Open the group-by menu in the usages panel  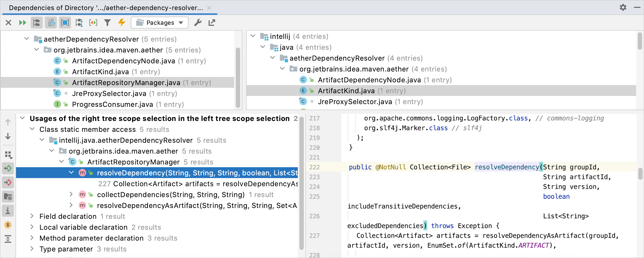(8, 154)
